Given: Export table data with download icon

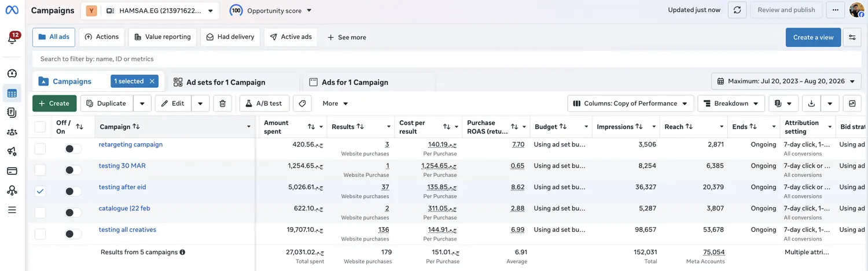Looking at the screenshot, I should 811,103.
